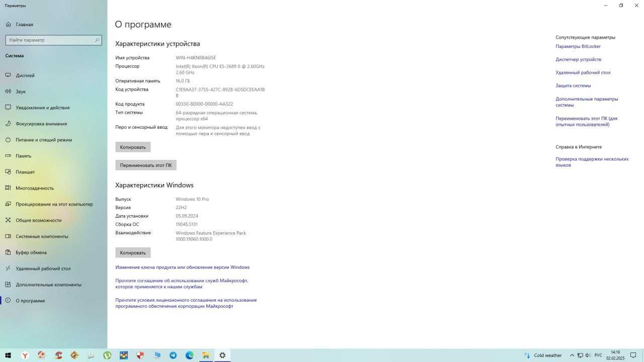Open the clock showing 14:19

(x=615, y=355)
